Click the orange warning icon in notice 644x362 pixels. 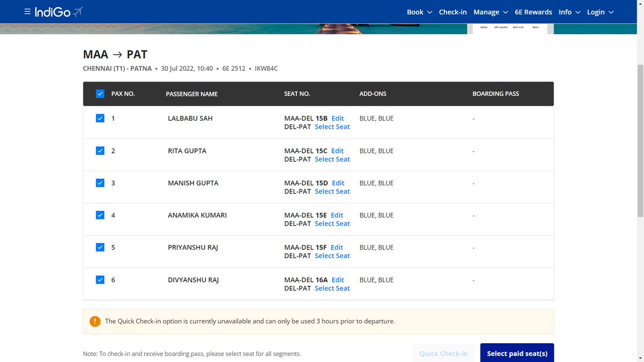coord(95,321)
